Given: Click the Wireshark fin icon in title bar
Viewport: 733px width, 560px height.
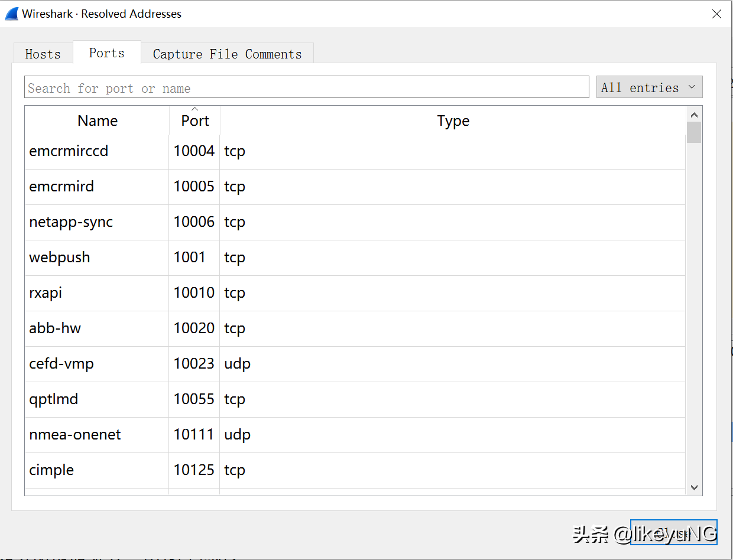Looking at the screenshot, I should pos(11,14).
